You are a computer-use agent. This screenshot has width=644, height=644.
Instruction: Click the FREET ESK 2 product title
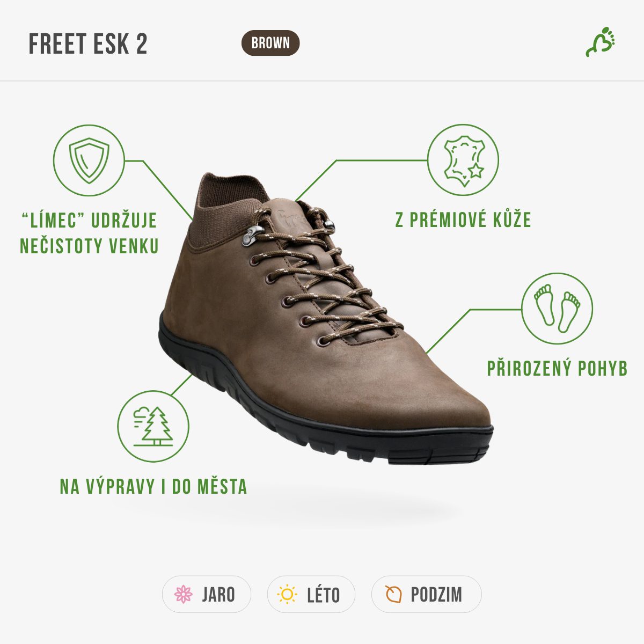click(88, 44)
